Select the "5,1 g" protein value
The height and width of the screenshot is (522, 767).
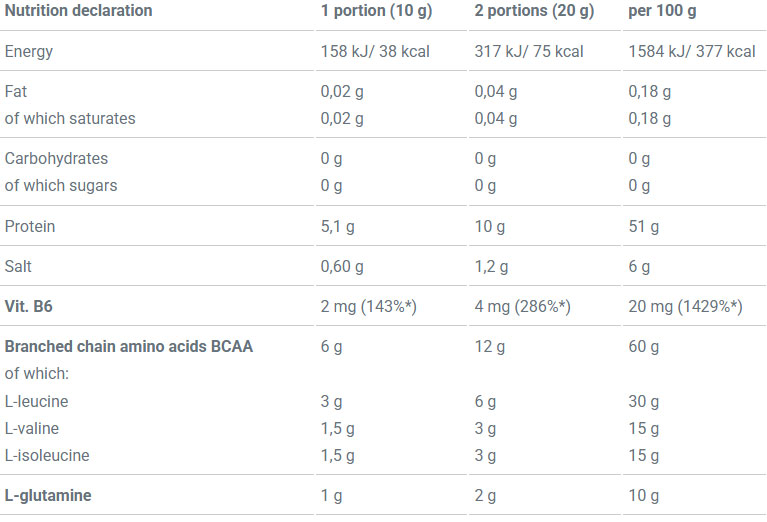337,226
